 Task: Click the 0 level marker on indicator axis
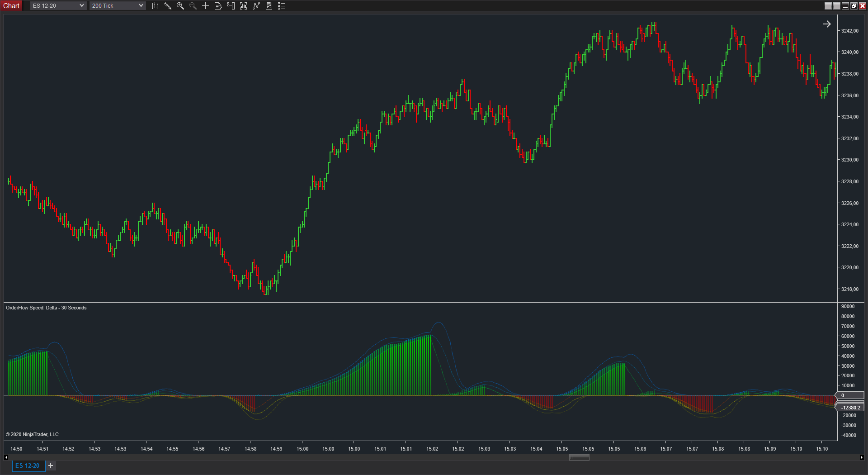(850, 395)
